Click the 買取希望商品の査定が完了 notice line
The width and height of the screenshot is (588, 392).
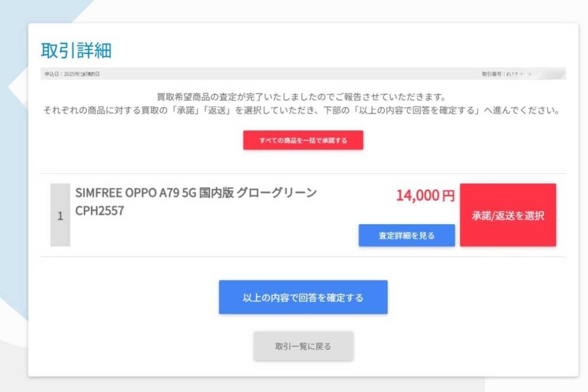click(x=301, y=97)
